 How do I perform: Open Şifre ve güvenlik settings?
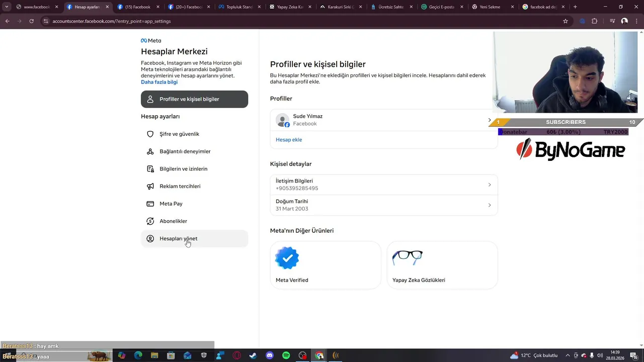[194, 134]
